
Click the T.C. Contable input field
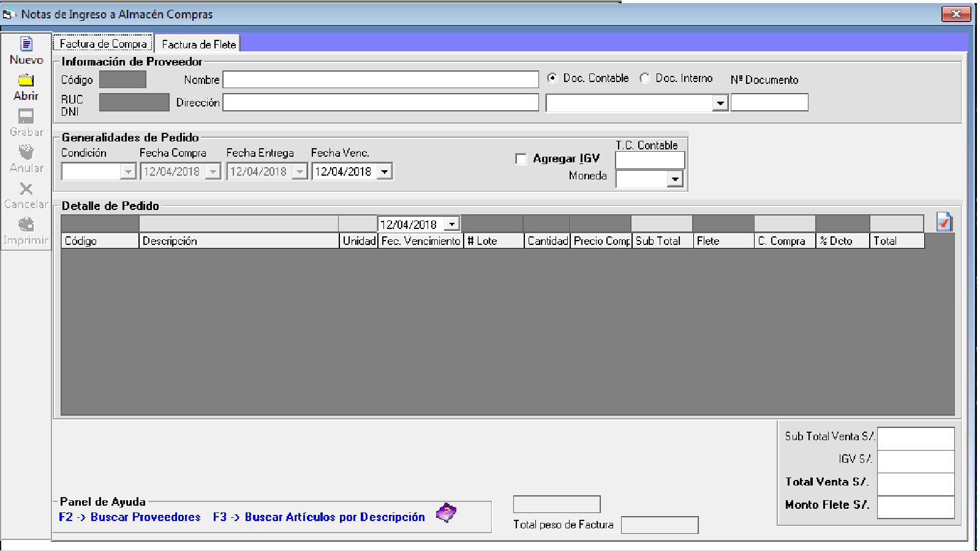(x=649, y=160)
